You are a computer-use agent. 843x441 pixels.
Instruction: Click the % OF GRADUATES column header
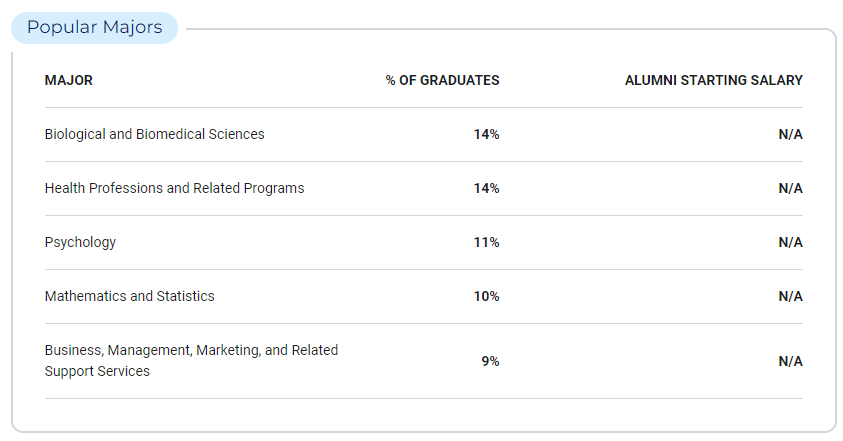tap(442, 80)
